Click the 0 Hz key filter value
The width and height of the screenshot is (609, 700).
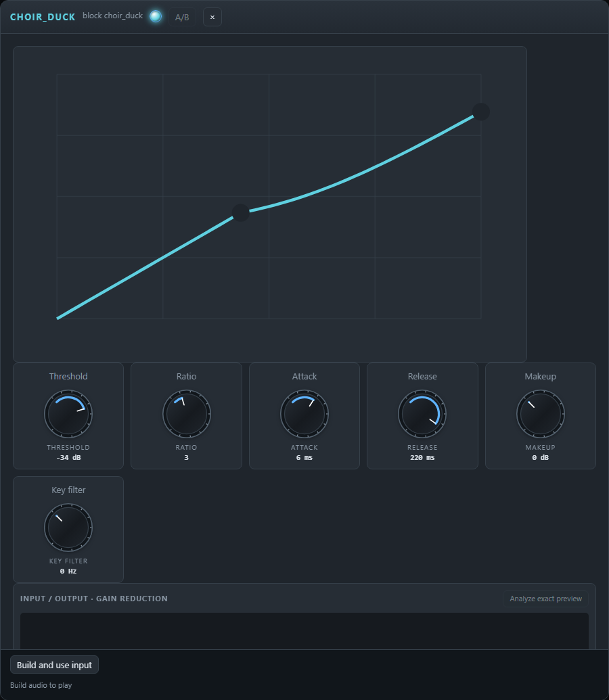point(68,571)
